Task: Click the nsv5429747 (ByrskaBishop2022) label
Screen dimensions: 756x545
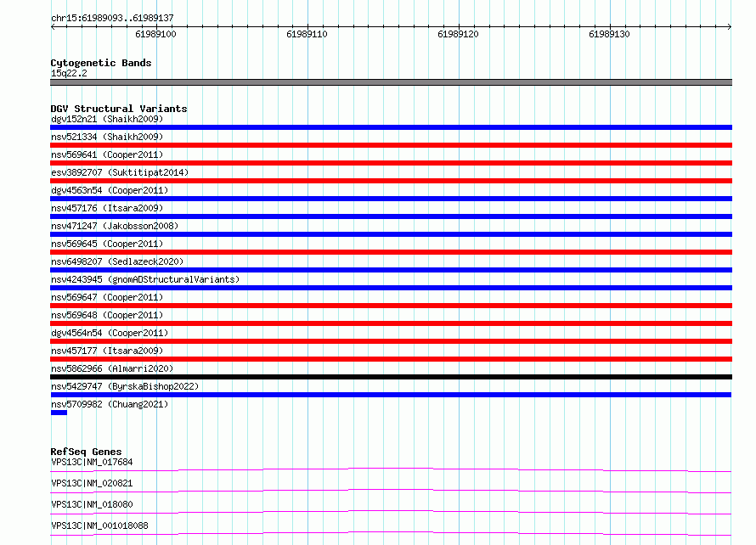Action: (x=125, y=386)
